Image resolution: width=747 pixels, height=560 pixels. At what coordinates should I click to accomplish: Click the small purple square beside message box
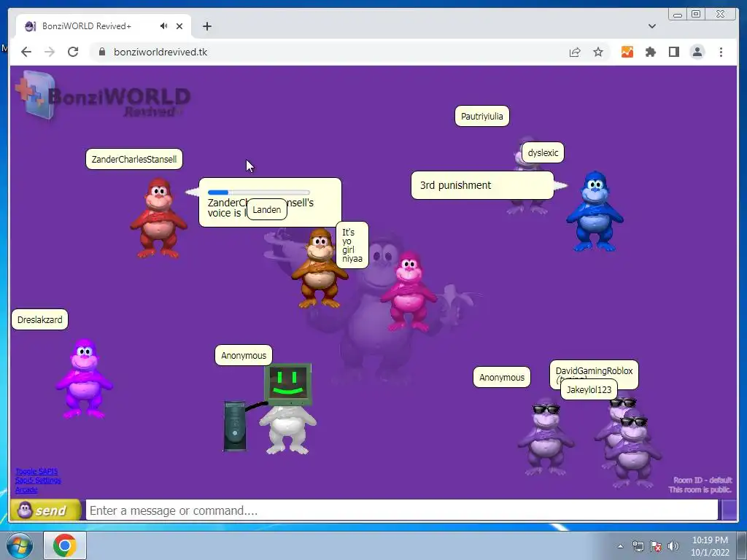[729, 510]
